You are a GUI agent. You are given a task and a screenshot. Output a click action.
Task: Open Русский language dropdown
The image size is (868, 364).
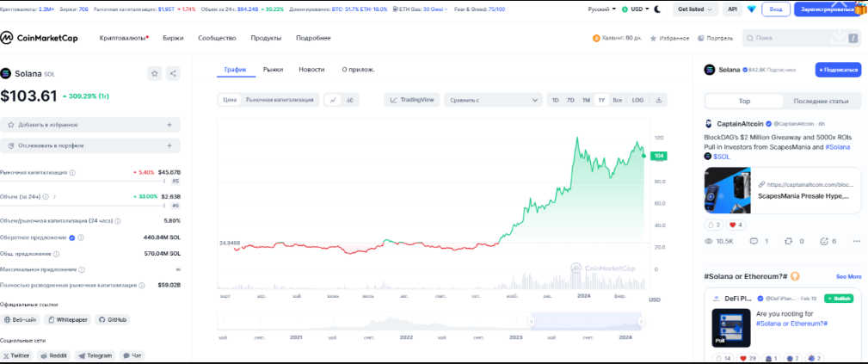click(601, 9)
